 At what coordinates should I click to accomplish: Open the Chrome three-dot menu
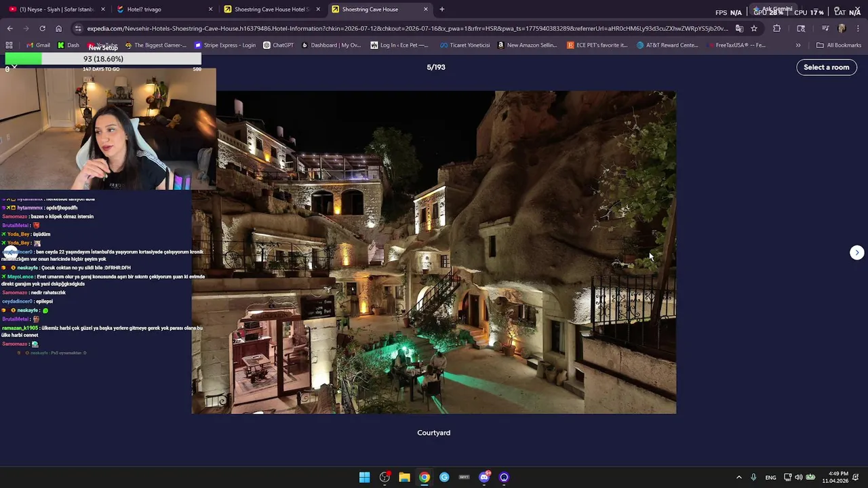point(858,28)
